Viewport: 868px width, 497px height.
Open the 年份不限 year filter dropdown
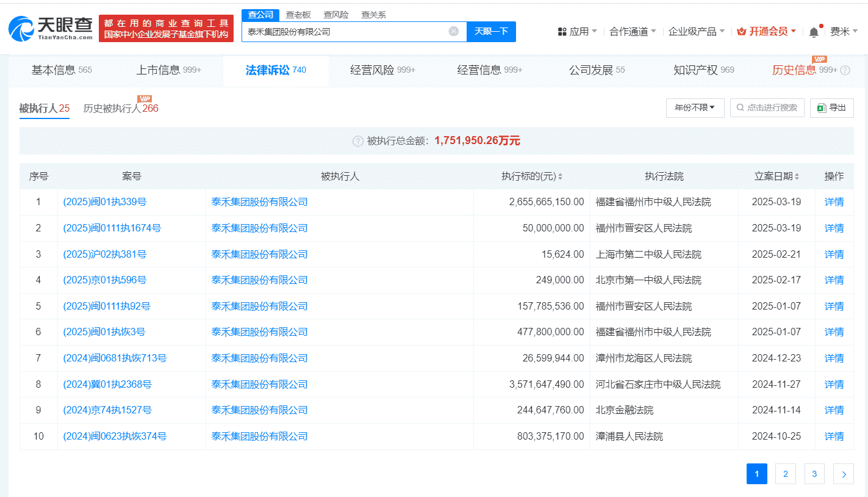(x=695, y=107)
